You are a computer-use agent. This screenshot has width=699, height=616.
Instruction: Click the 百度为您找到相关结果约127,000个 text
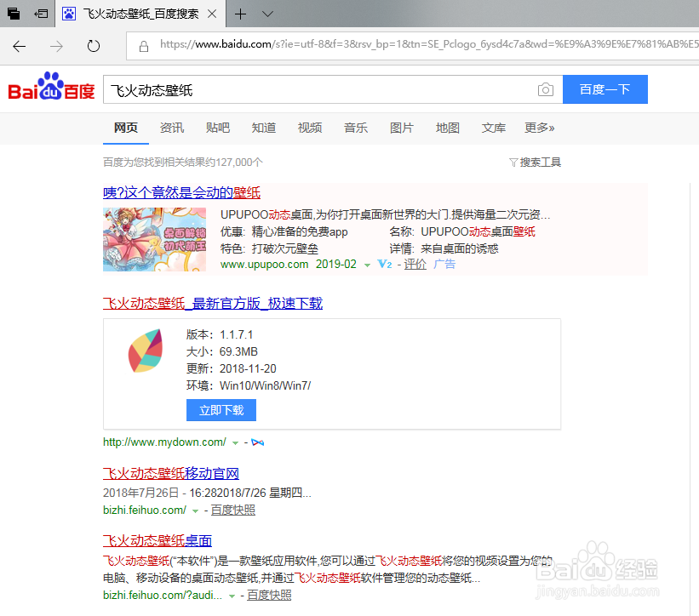(183, 163)
